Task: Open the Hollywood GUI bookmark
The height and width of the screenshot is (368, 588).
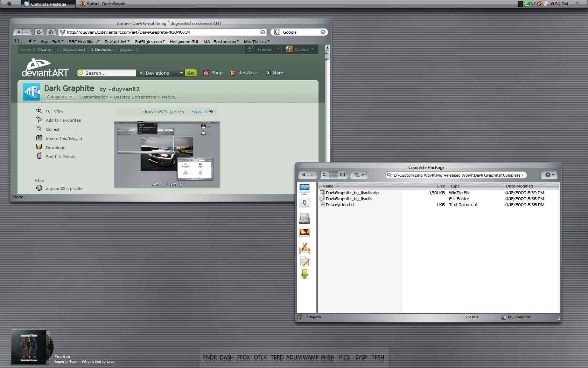Action: click(184, 41)
